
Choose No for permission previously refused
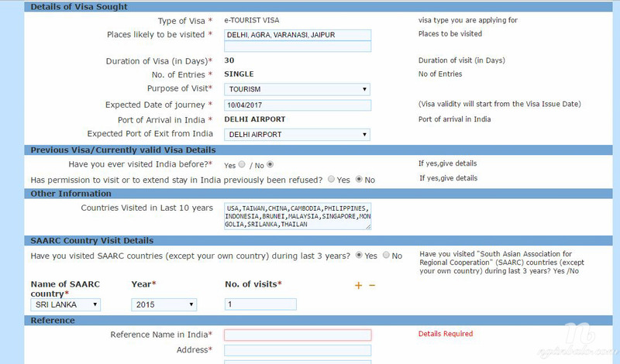tap(359, 180)
